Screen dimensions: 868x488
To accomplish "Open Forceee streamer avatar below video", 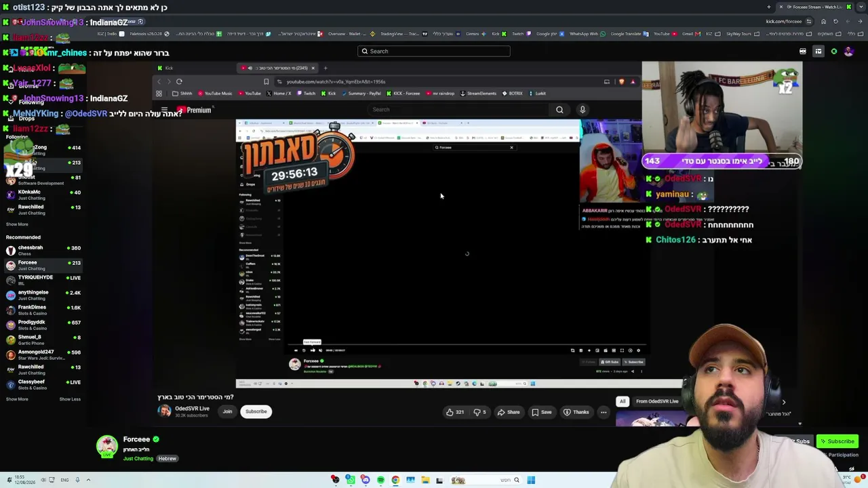I will click(x=106, y=446).
